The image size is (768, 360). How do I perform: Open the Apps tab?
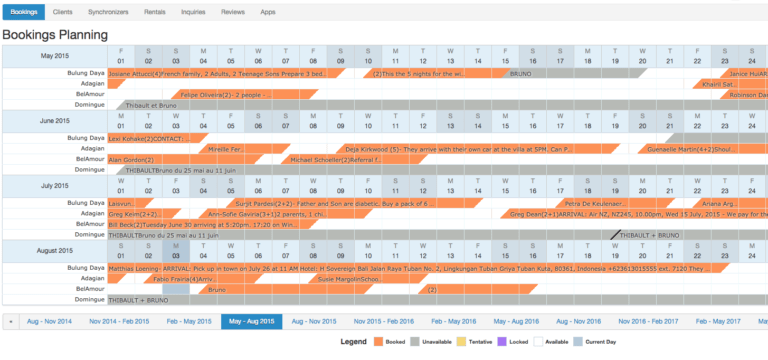(x=267, y=12)
